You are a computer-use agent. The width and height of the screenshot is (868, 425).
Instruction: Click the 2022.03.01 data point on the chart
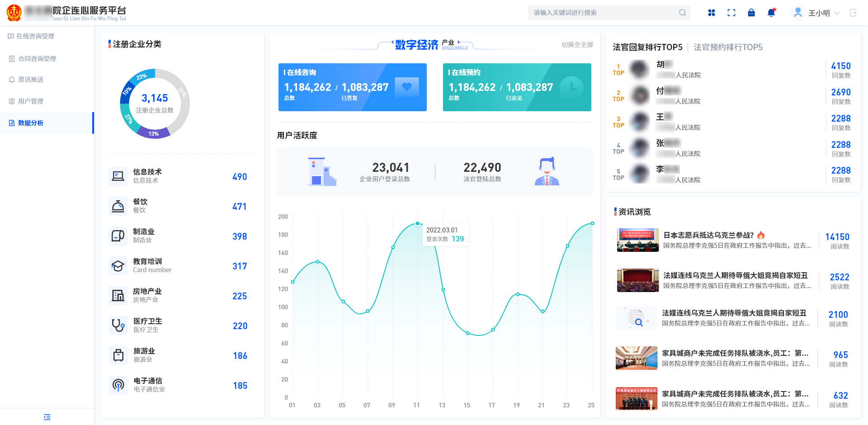[417, 223]
